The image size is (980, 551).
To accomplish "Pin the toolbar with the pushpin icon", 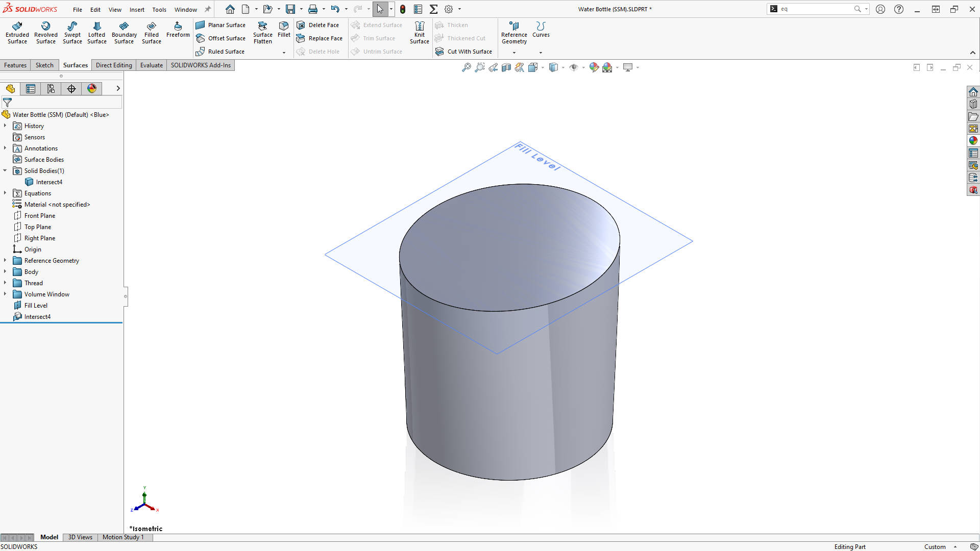I will coord(207,9).
